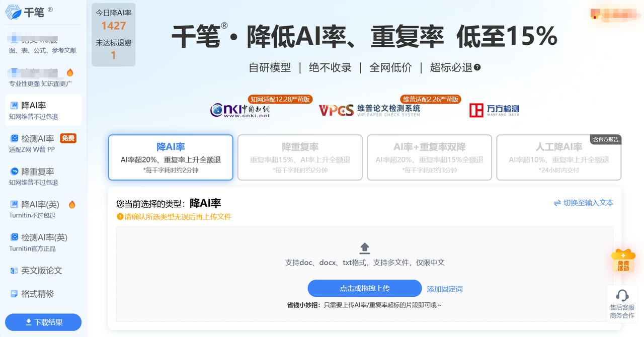Screen dimensions: 644x337
Task: Click the swap arrows icon by 切换至输入文本
Action: (557, 203)
